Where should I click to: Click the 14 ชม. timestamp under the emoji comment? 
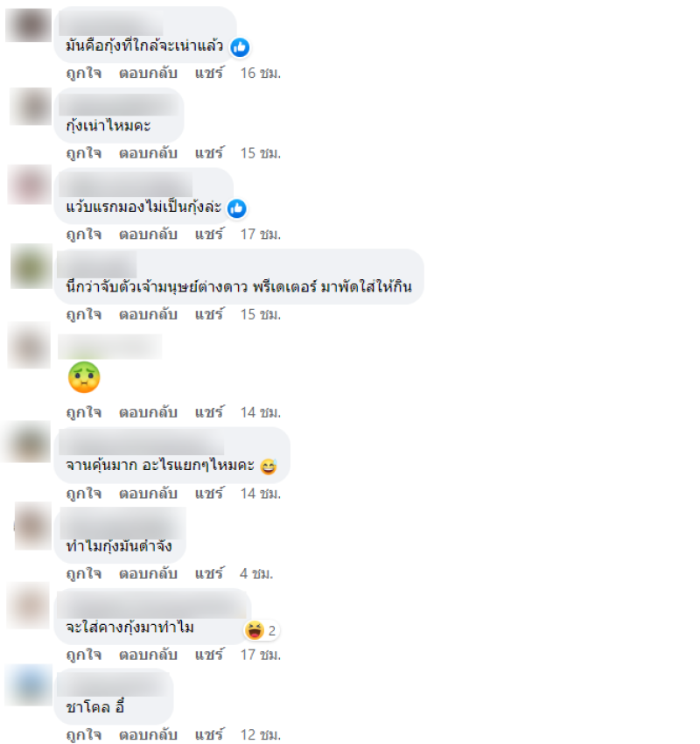coord(261,412)
